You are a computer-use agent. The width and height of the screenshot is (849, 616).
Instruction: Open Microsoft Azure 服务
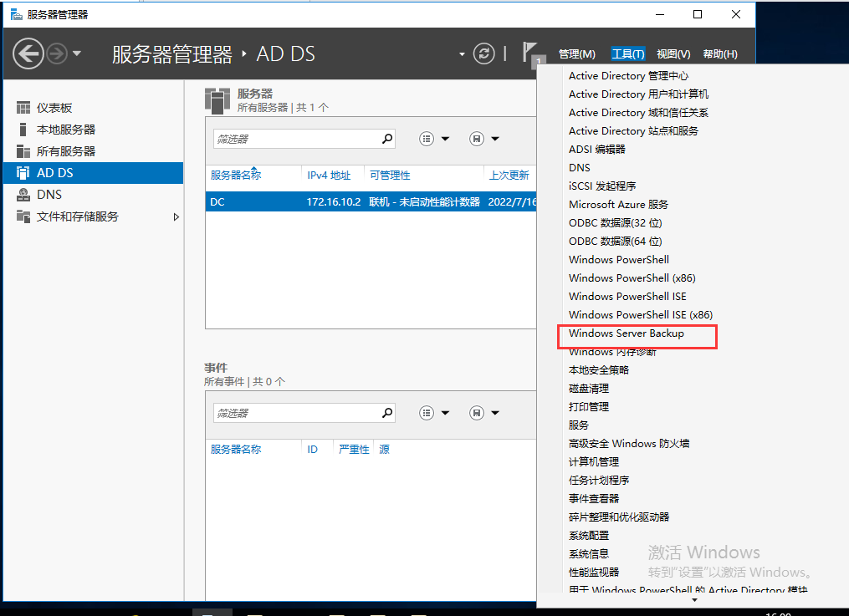(x=618, y=205)
